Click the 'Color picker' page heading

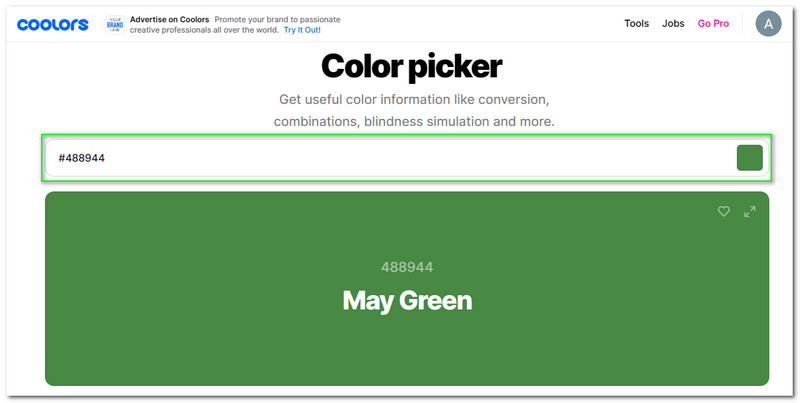(x=411, y=67)
